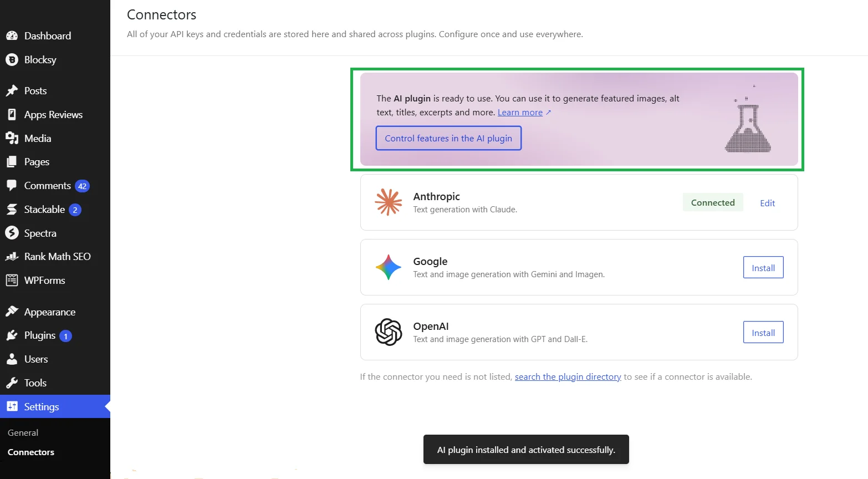The height and width of the screenshot is (479, 868).
Task: Click the Rank Math SEO icon
Action: pos(12,256)
